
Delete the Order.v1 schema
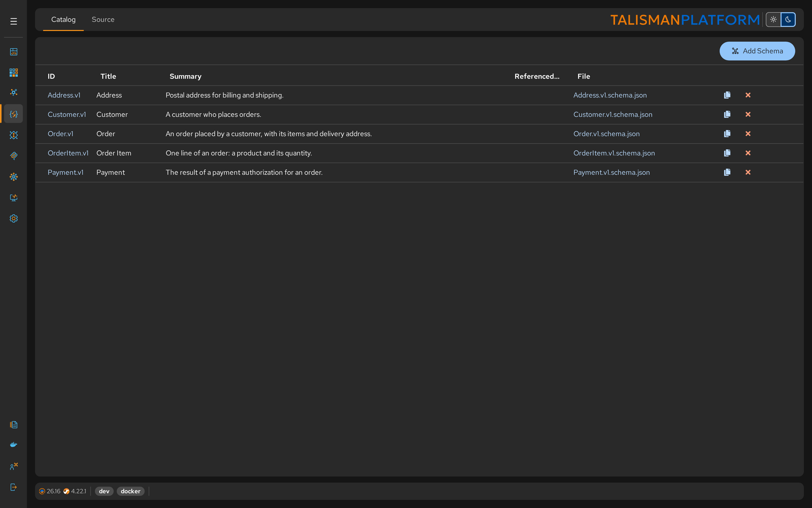tap(748, 134)
